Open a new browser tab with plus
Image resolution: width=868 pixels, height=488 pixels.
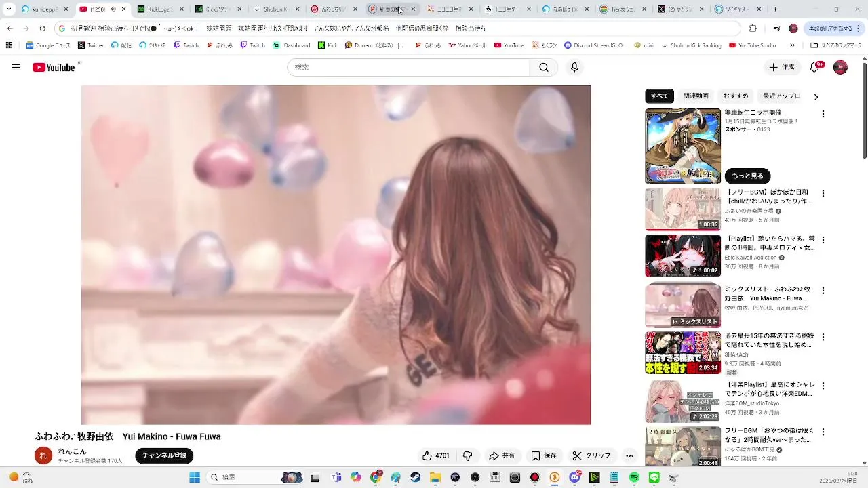(775, 9)
